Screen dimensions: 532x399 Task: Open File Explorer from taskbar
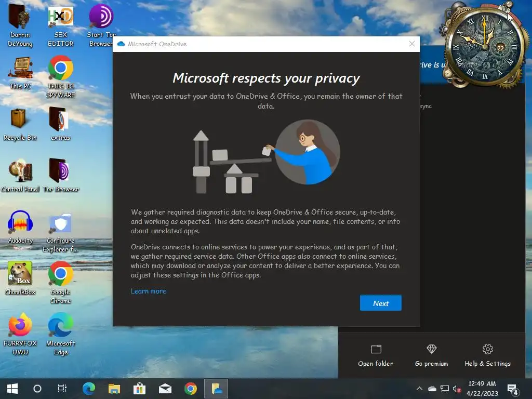coord(114,389)
